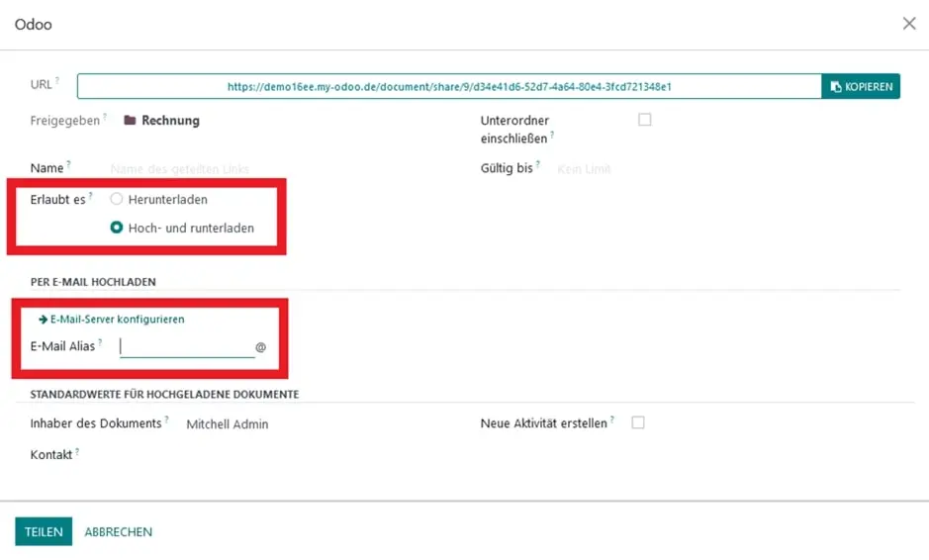Viewport: 929px width, 560px height.
Task: Click ABBRECHEN to cancel sharing
Action: (x=118, y=532)
